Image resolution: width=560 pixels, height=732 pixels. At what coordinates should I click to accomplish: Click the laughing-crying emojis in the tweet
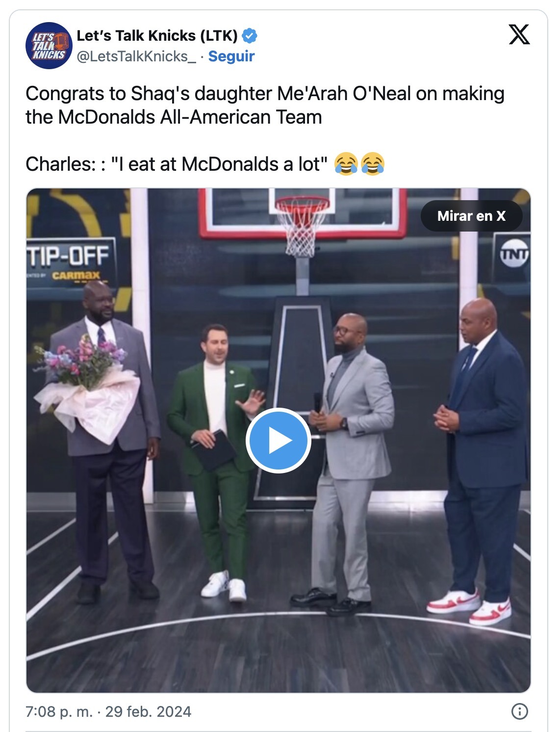(359, 164)
